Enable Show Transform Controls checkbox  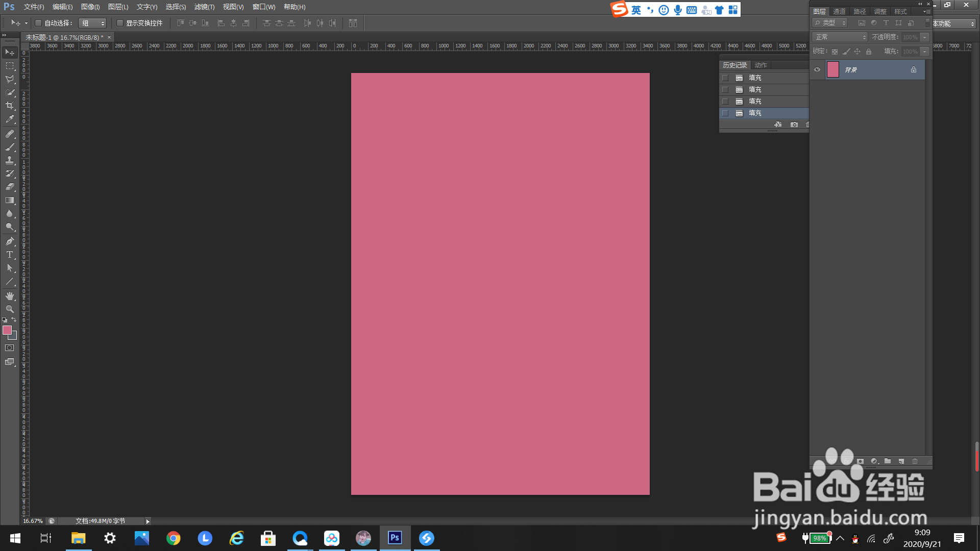(120, 23)
